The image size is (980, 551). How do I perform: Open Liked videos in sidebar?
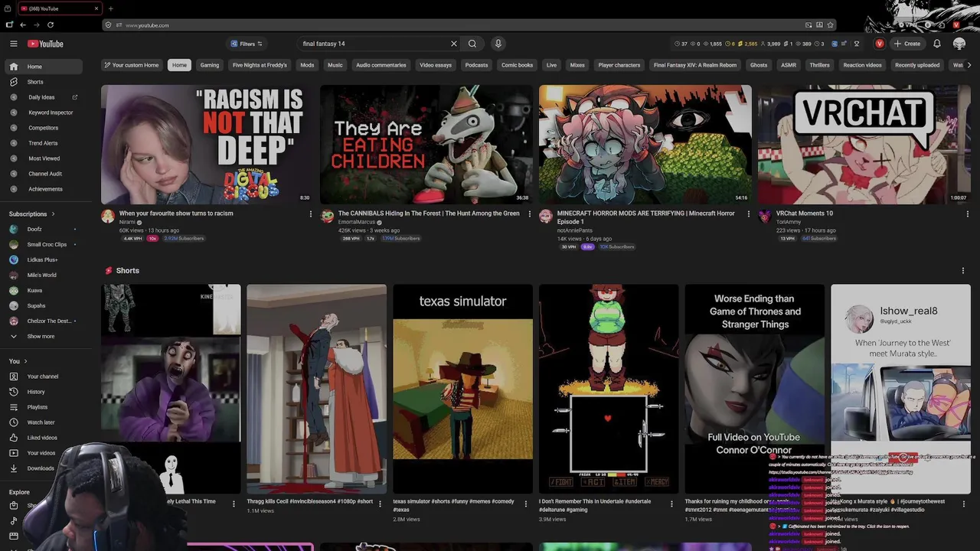[x=41, y=438]
